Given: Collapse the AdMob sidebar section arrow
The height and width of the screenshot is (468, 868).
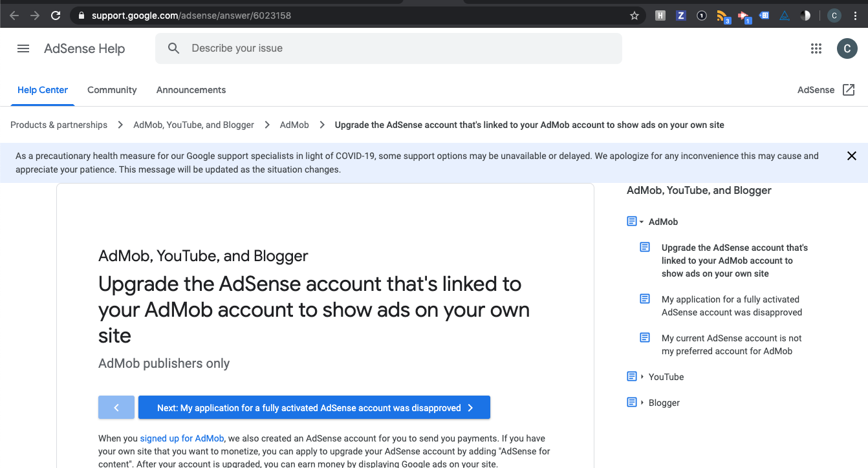Looking at the screenshot, I should tap(642, 222).
